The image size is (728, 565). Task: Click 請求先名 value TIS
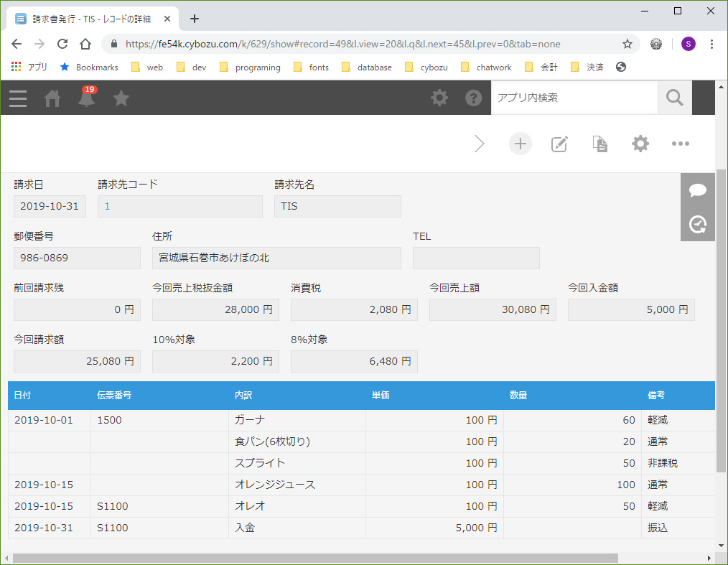(x=337, y=206)
